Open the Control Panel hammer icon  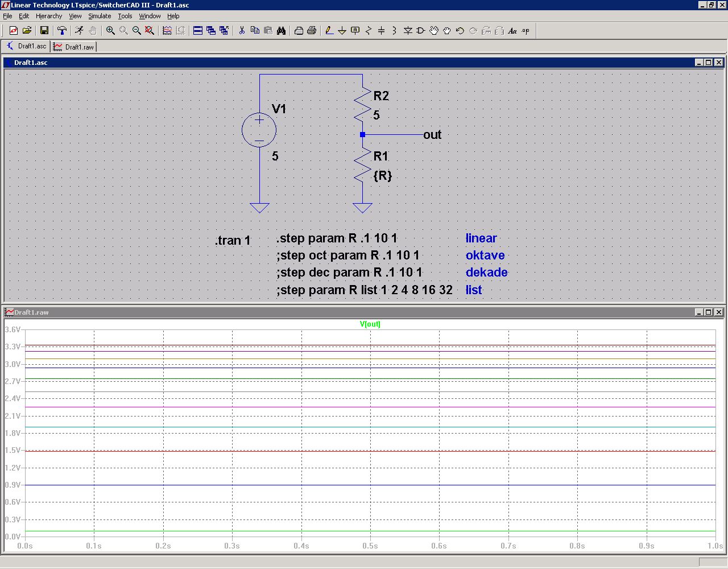tap(62, 31)
